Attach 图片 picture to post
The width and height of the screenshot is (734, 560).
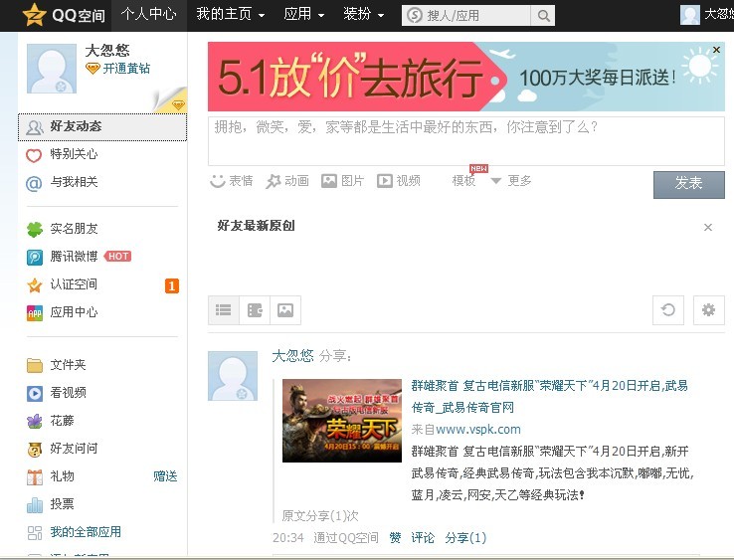point(343,181)
